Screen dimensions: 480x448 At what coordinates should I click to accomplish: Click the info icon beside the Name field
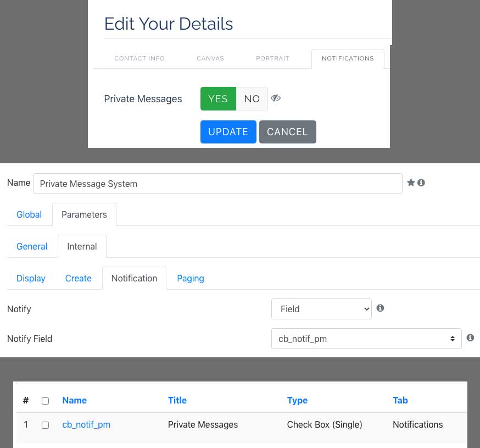[x=421, y=182]
